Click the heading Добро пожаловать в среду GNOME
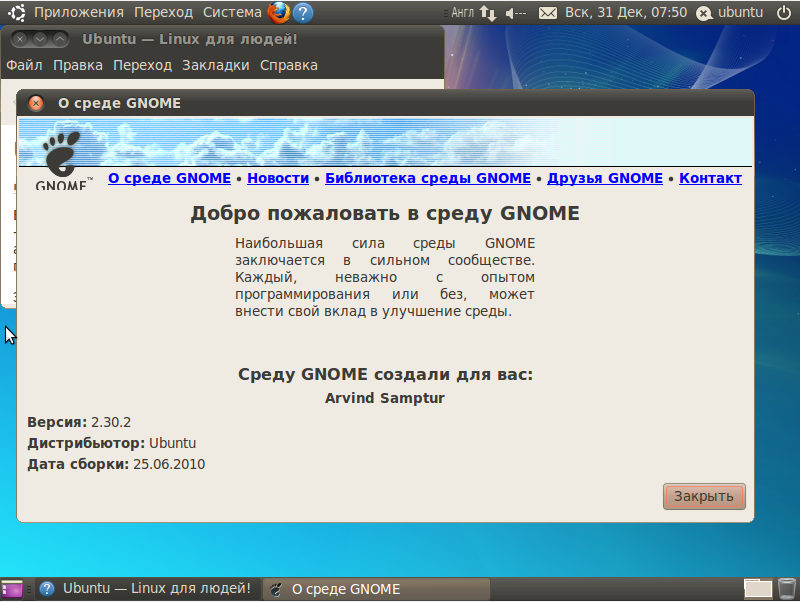 click(385, 213)
